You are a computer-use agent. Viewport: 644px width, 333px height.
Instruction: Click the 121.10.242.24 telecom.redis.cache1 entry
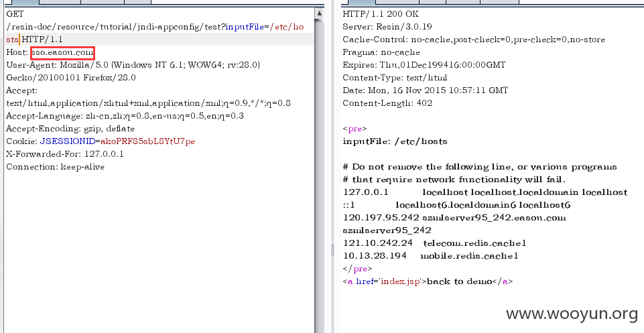[x=434, y=243]
